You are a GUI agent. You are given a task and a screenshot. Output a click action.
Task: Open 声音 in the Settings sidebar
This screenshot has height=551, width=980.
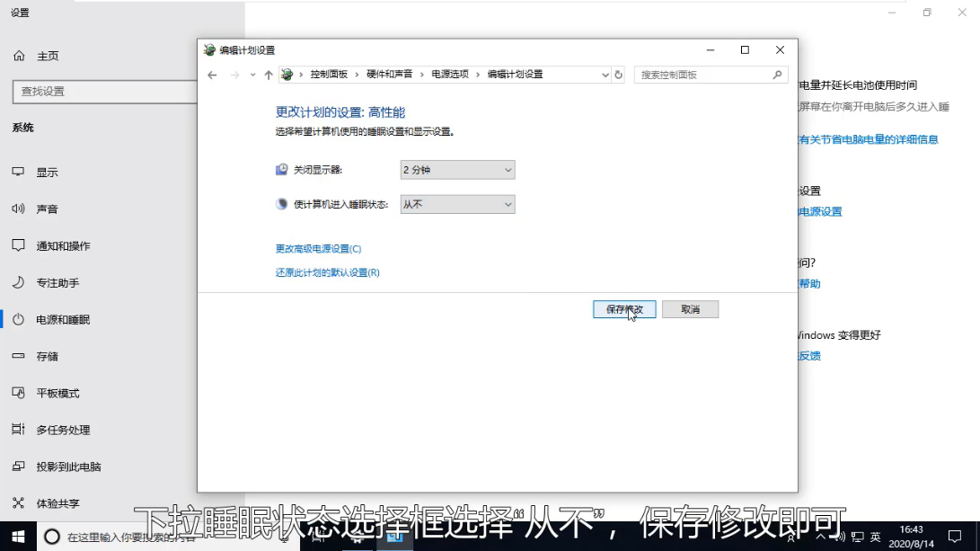coord(47,209)
